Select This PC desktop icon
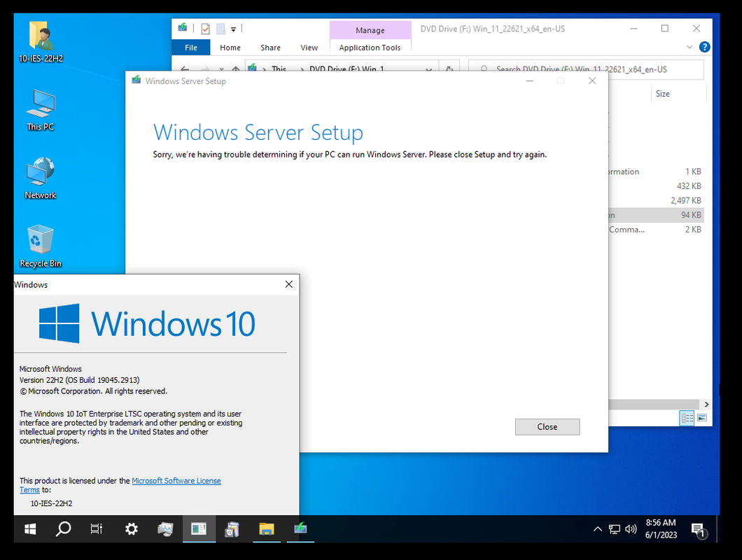The height and width of the screenshot is (560, 742). point(41,110)
